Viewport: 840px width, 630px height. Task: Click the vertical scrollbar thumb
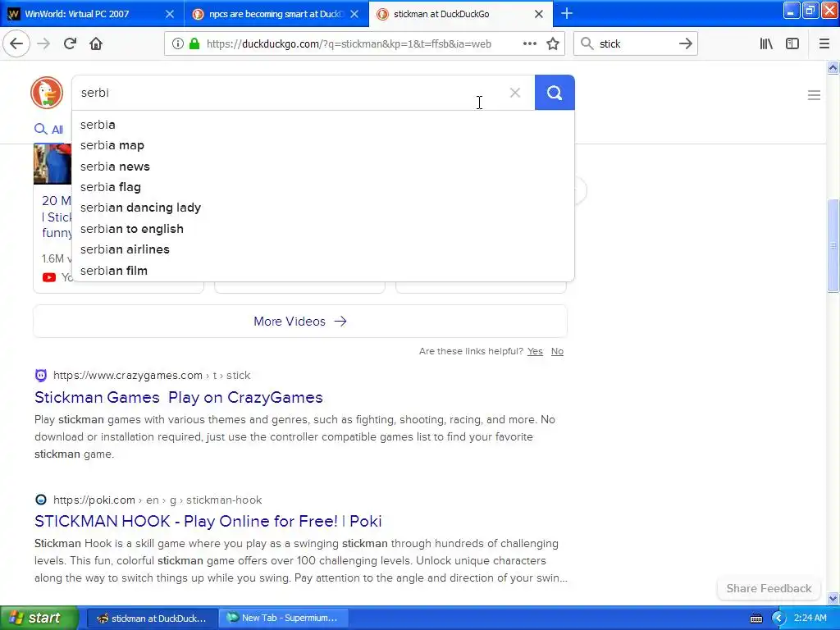point(833,245)
